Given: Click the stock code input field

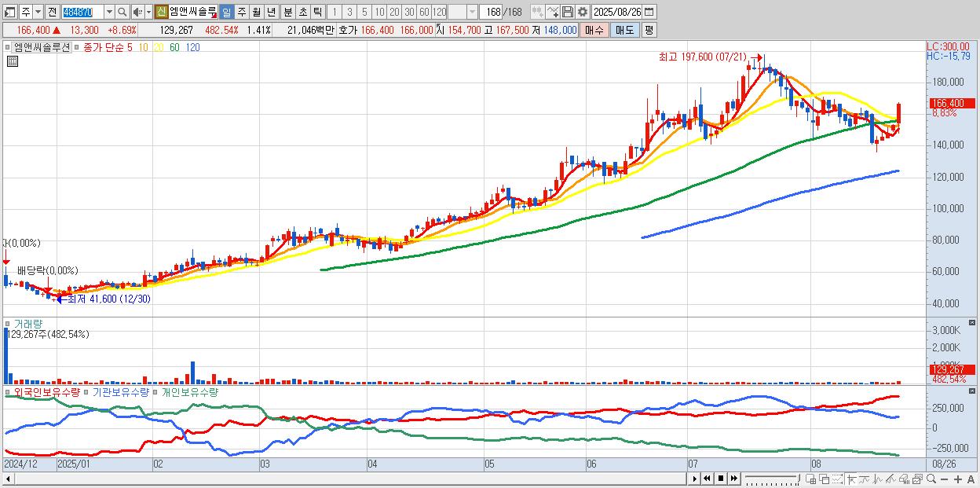Looking at the screenshot, I should (x=82, y=12).
